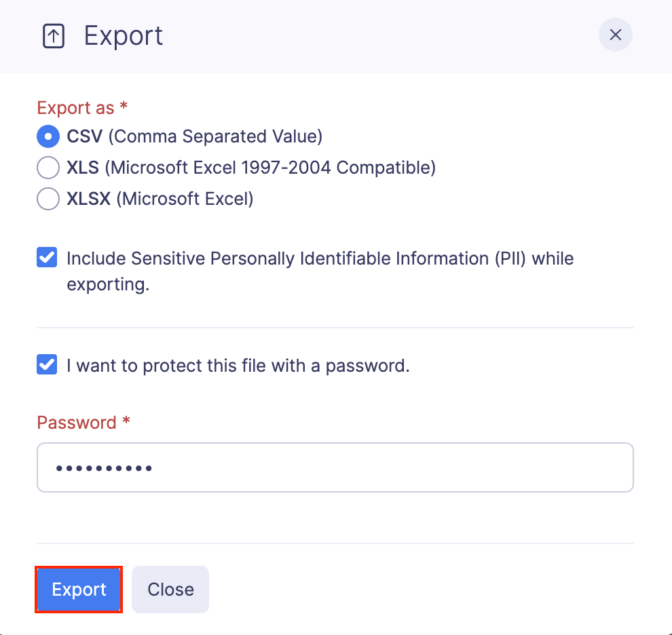Pick XLSX (Microsoft Excel) as export format
Image resolution: width=672 pixels, height=635 pixels.
click(x=48, y=199)
